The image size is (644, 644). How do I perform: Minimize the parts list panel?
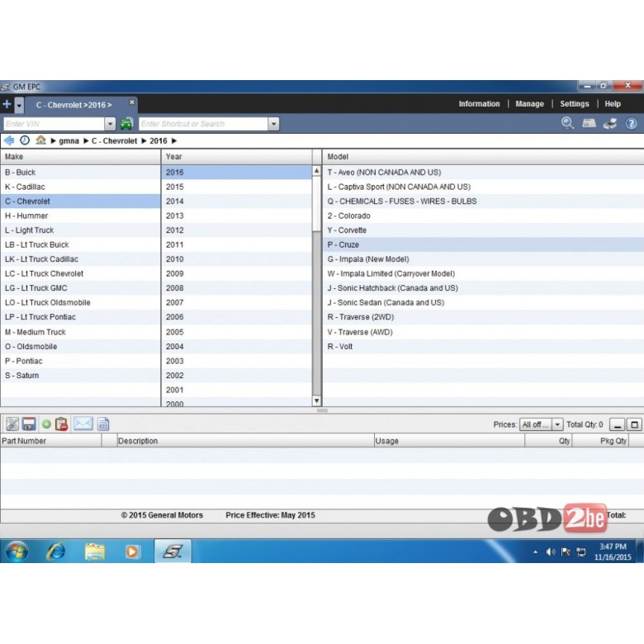coord(618,424)
